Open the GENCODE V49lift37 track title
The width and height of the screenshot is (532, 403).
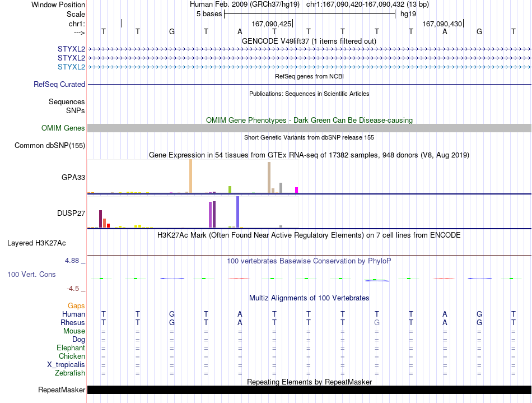[x=309, y=41]
